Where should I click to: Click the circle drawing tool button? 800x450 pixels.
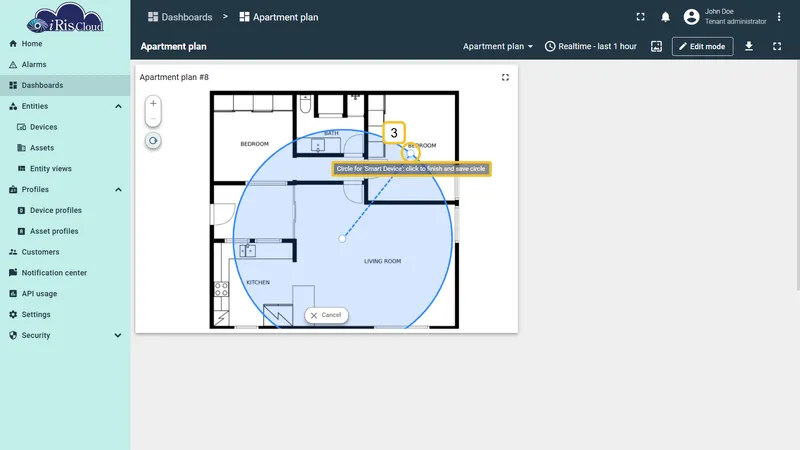[x=153, y=141]
